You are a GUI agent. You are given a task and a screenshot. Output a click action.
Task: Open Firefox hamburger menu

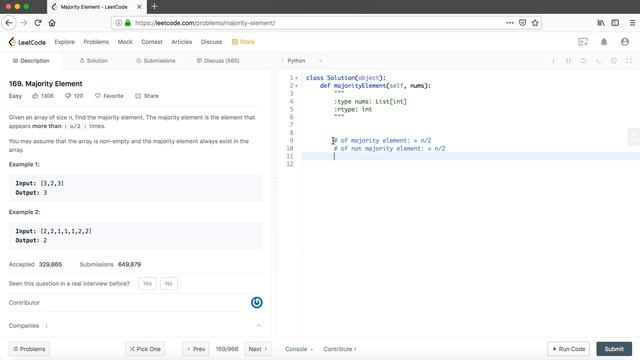[632, 23]
